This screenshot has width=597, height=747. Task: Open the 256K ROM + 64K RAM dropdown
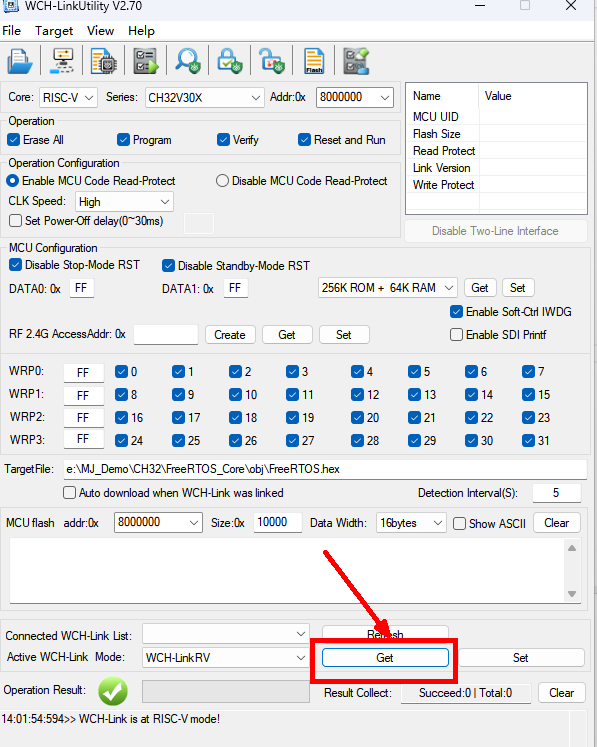coord(387,288)
